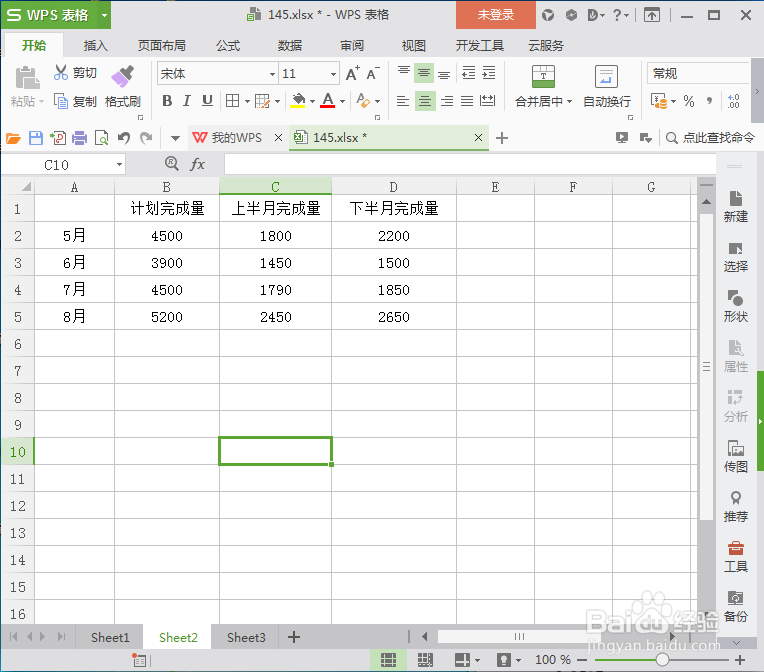Viewport: 764px width, 672px height.
Task: Select the Format Painter brush
Action: tap(123, 77)
